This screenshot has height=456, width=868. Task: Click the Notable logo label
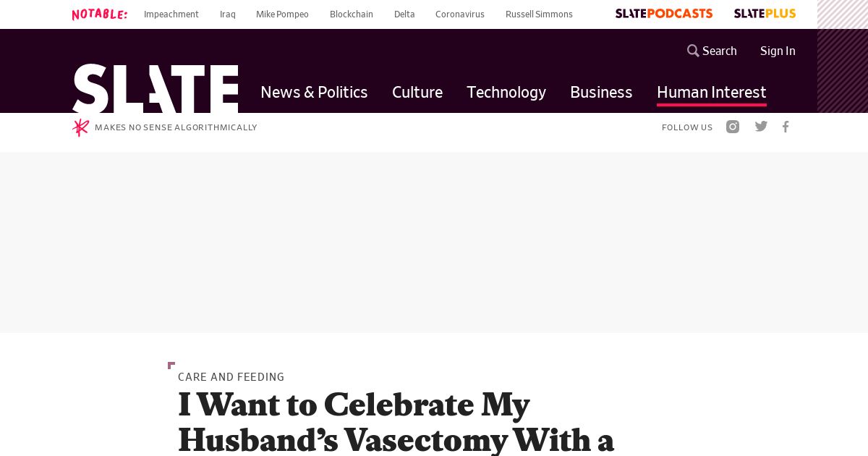coord(100,14)
